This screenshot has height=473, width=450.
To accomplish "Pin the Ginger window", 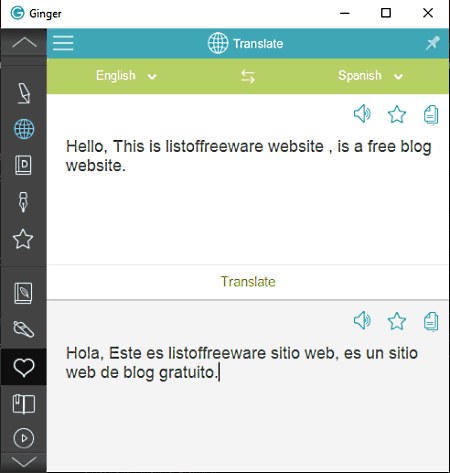I will click(x=432, y=43).
